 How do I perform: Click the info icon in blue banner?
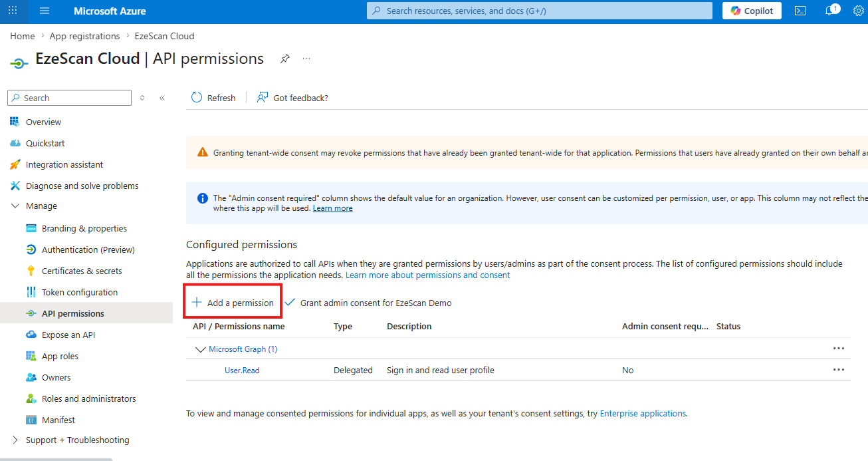pos(203,198)
